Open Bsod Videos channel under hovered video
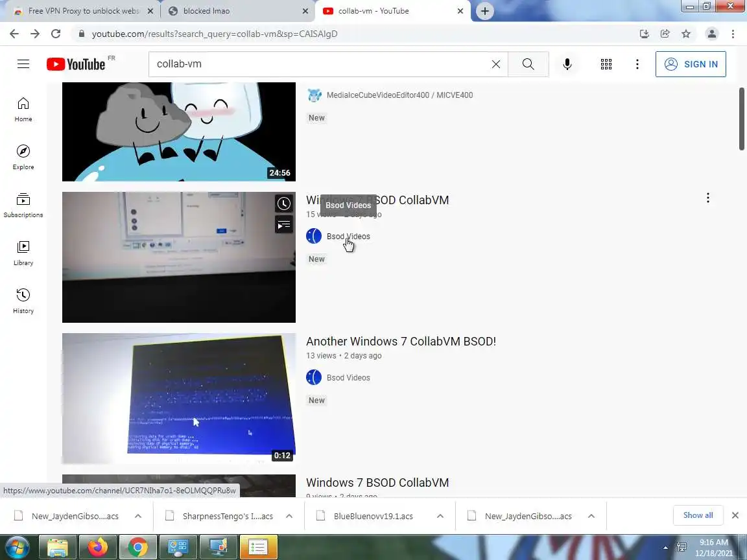 [x=348, y=236]
